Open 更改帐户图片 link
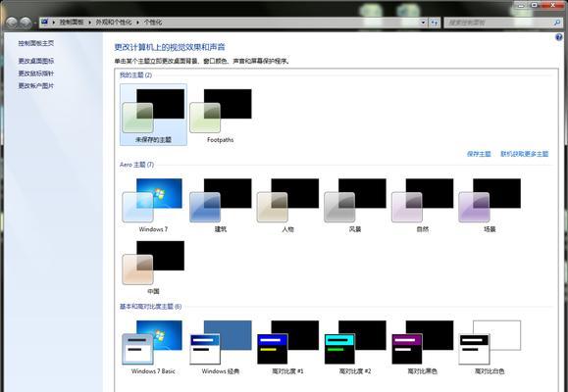This screenshot has height=392, width=568. [36, 85]
